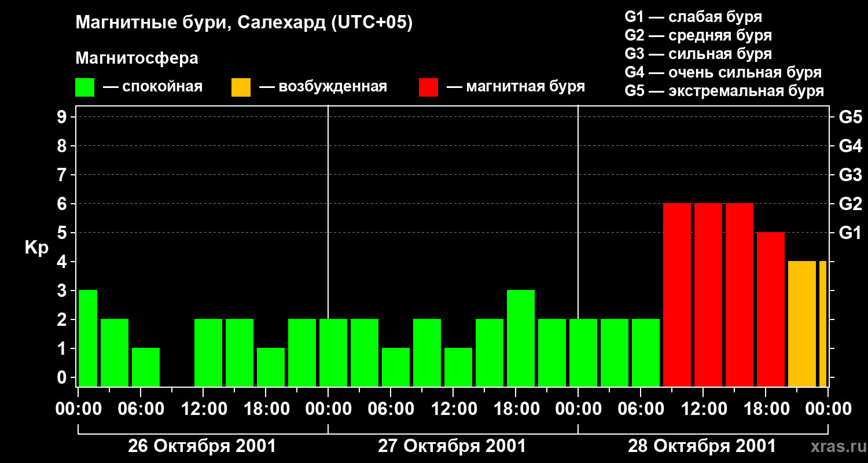Click the 18:00 time label for 28 October

tap(766, 409)
